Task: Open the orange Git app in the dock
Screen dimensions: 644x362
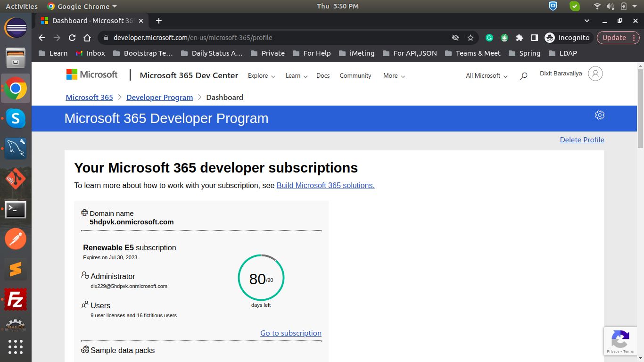Action: tap(16, 179)
